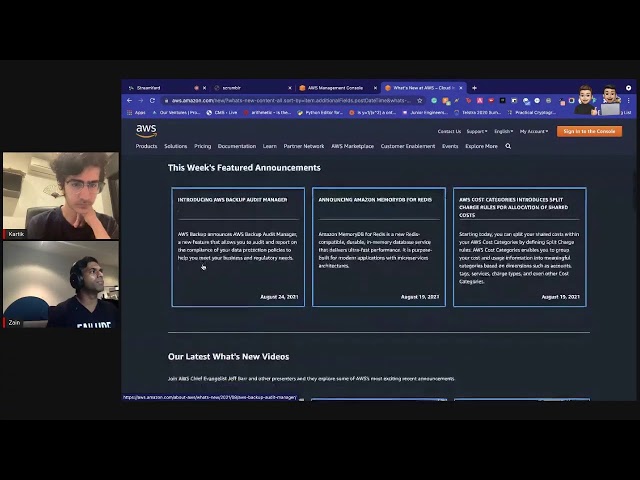Screen dimensions: 640x480
Task: Click the browser forward arrow
Action: coord(141,100)
